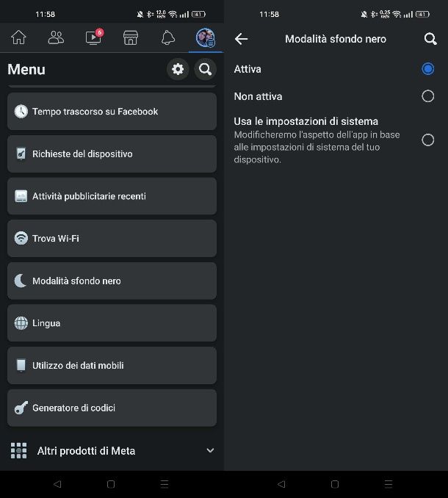Image resolution: width=448 pixels, height=498 pixels.
Task: Open the Settings gear next to Menu
Action: (x=178, y=69)
